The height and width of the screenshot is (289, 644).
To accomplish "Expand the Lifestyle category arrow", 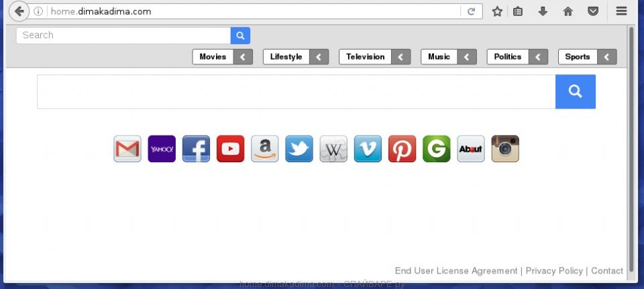I will [x=319, y=57].
